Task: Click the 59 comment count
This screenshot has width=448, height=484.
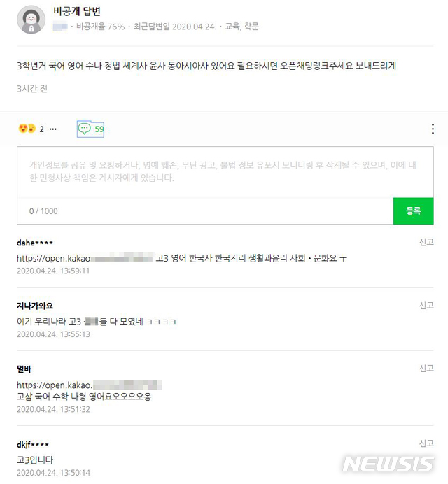Action: point(99,129)
